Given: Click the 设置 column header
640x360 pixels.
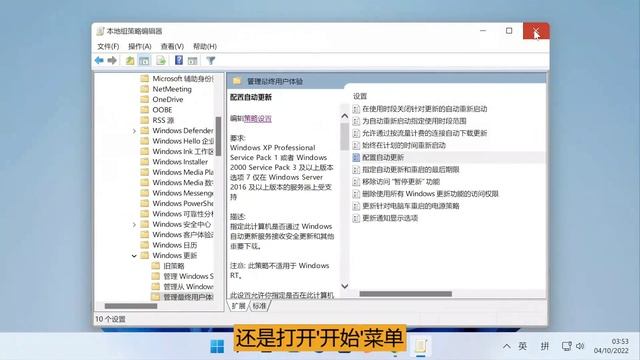Looking at the screenshot, I should [360, 96].
